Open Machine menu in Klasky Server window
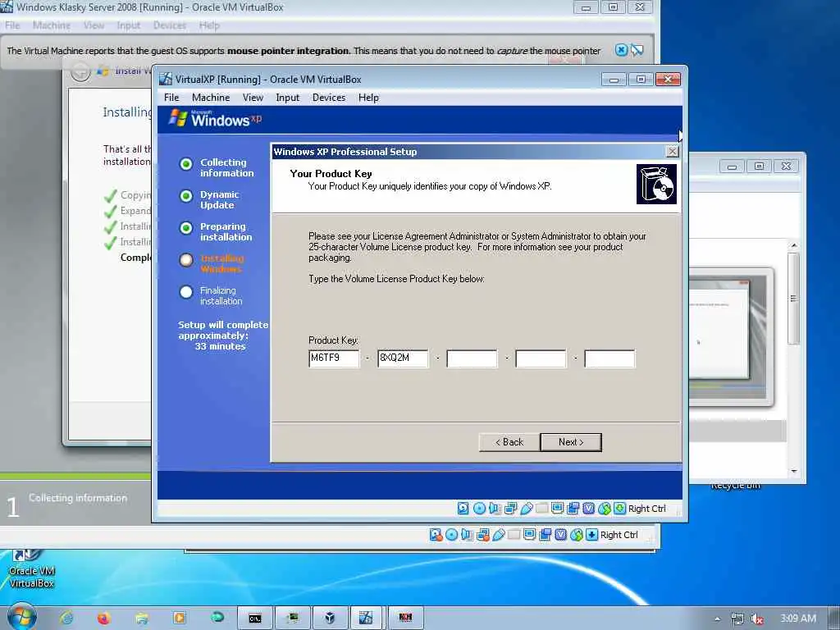This screenshot has height=630, width=840. click(52, 25)
